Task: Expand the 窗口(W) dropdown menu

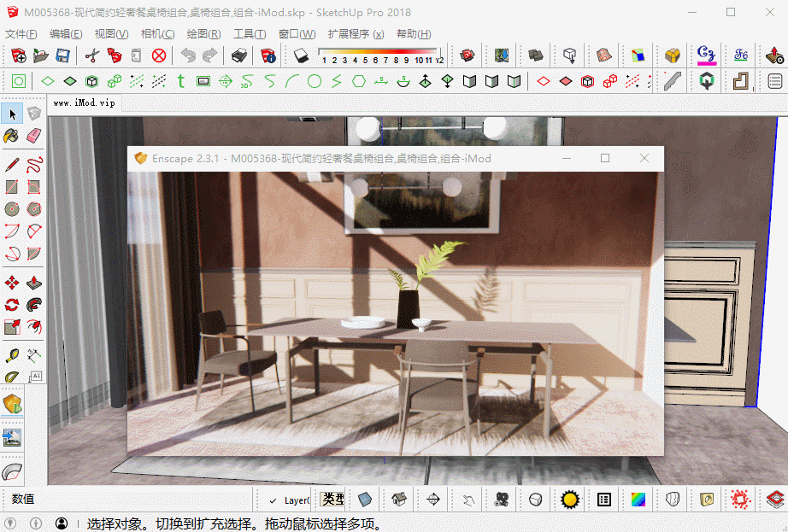Action: pos(296,34)
